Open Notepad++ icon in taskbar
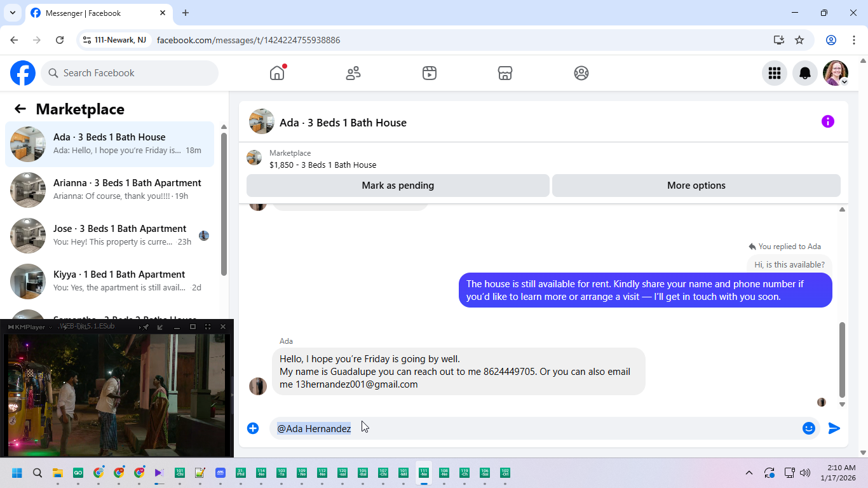The width and height of the screenshot is (868, 488). tap(200, 473)
